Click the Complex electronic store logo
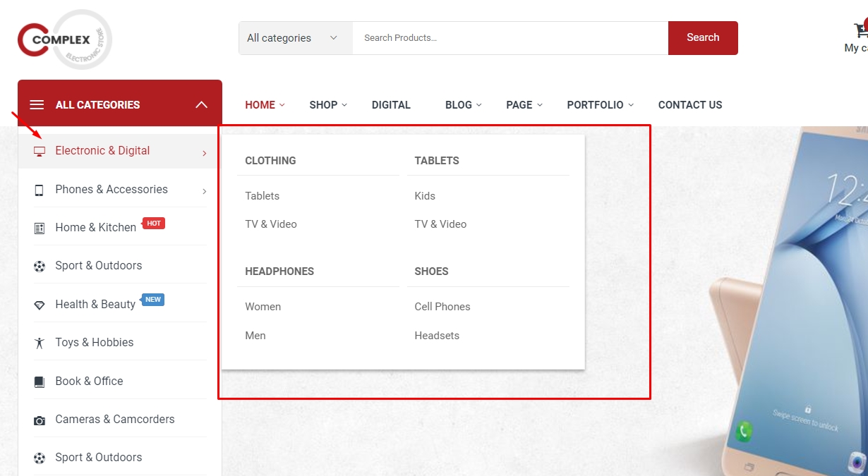Screen dimensions: 868x476 click(x=64, y=37)
